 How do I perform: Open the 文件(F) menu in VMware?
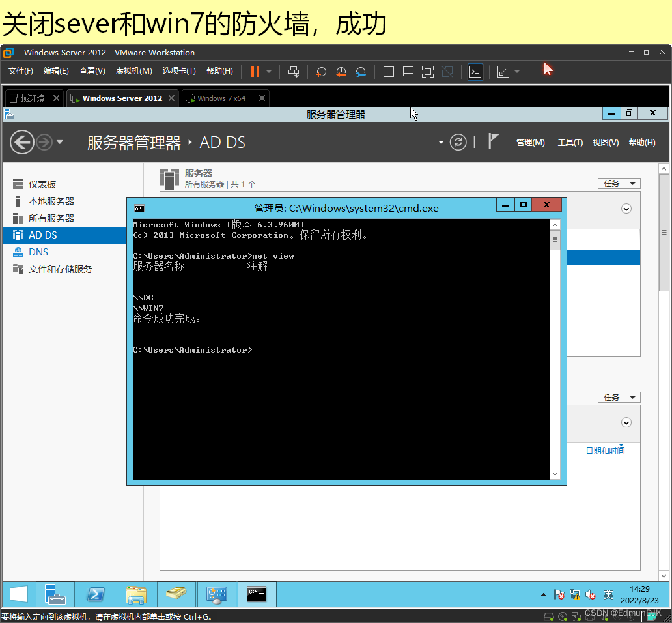(x=21, y=71)
